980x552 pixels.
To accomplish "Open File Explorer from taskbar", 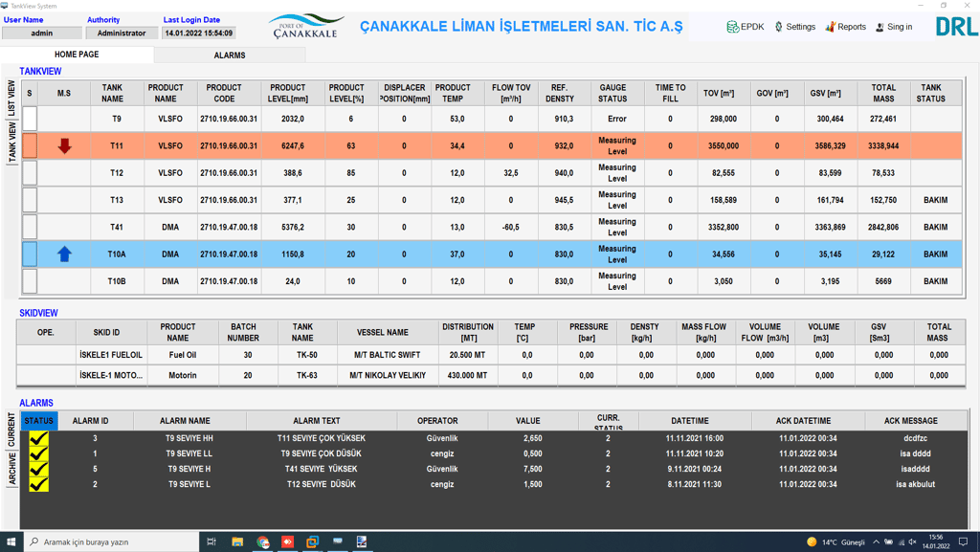I will [x=237, y=541].
